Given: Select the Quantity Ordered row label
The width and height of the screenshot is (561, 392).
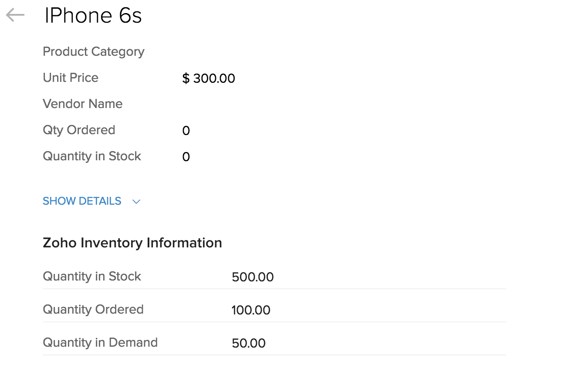Looking at the screenshot, I should point(93,310).
